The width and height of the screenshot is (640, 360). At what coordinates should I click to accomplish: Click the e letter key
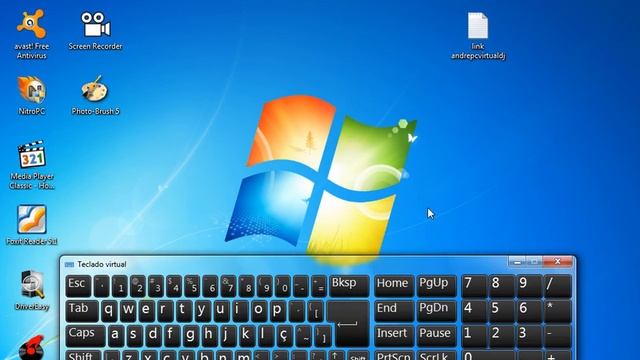tap(146, 311)
